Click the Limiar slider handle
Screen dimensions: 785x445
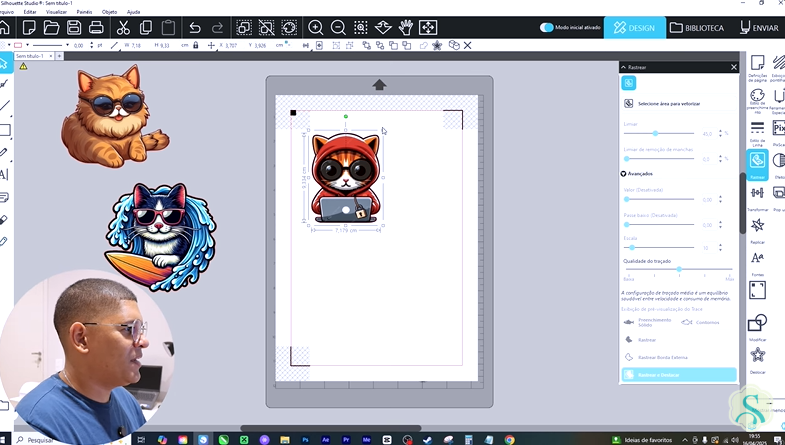click(655, 134)
